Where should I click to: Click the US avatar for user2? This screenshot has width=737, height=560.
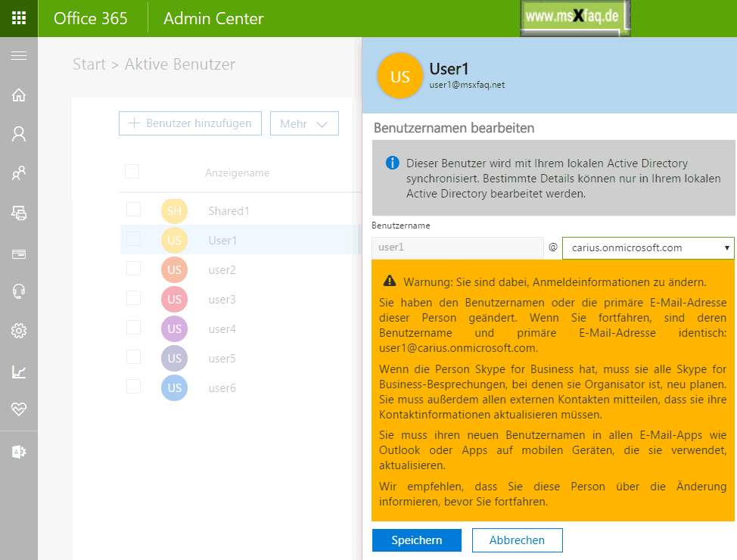[174, 270]
